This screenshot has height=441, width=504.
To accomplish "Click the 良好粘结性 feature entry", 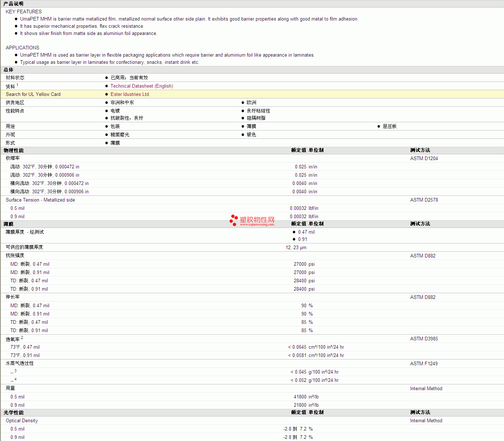I will (x=258, y=111).
